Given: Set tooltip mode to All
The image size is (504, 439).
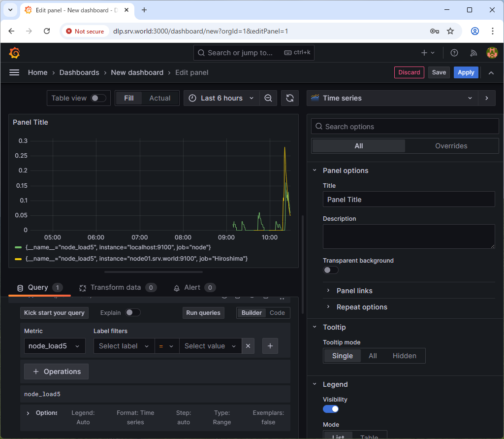Looking at the screenshot, I should (x=373, y=356).
